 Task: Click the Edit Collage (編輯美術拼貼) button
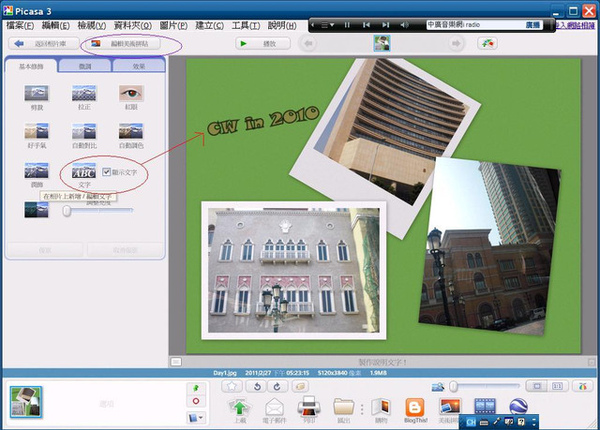click(x=122, y=44)
